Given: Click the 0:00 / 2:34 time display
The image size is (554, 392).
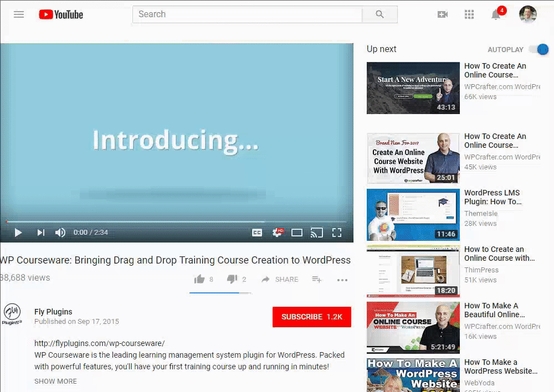Looking at the screenshot, I should click(90, 233).
